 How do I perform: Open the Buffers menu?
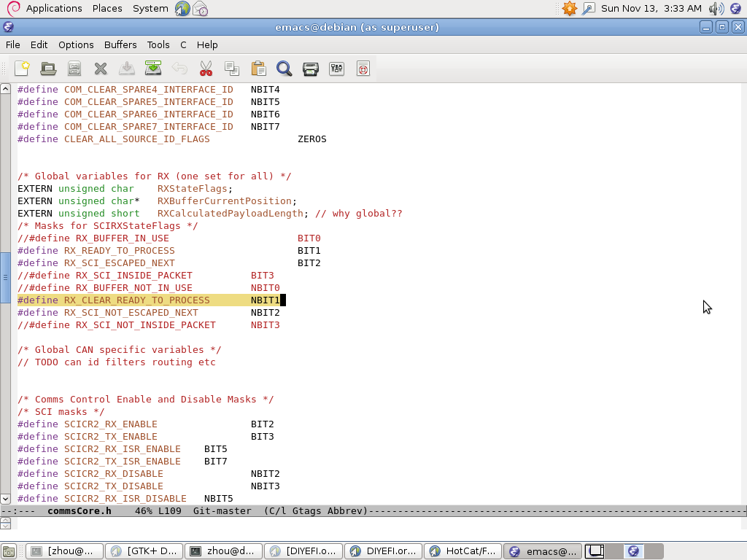[120, 44]
